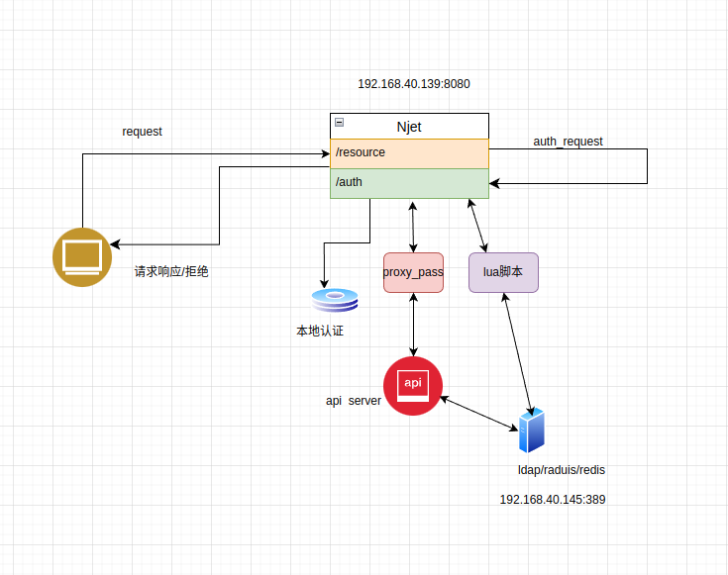
Task: Select the gold computer client icon
Action: point(82,257)
